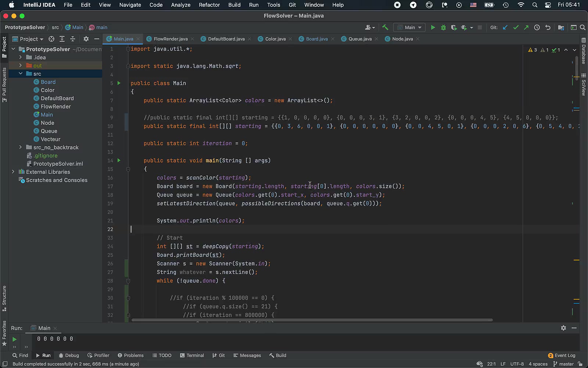Expand the External Libraries node
Screen dimensions: 588x368
point(13,172)
